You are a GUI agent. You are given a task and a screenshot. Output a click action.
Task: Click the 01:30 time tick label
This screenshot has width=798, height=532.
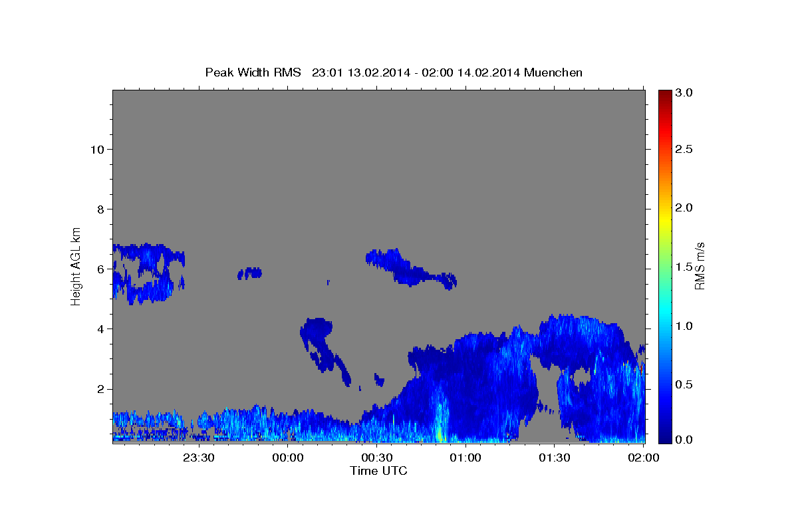(555, 458)
